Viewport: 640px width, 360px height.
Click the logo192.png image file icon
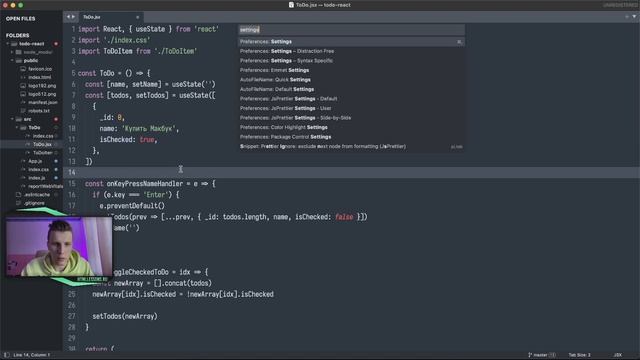point(23,86)
